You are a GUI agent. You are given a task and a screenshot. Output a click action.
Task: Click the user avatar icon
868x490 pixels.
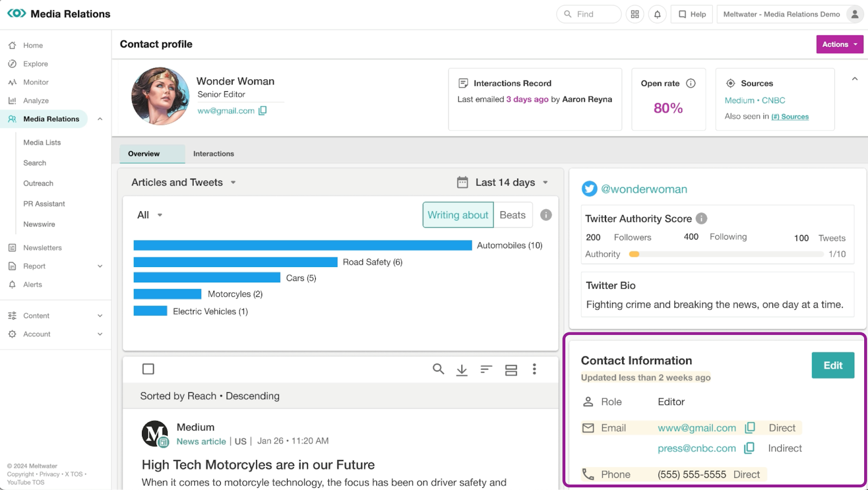(x=854, y=14)
